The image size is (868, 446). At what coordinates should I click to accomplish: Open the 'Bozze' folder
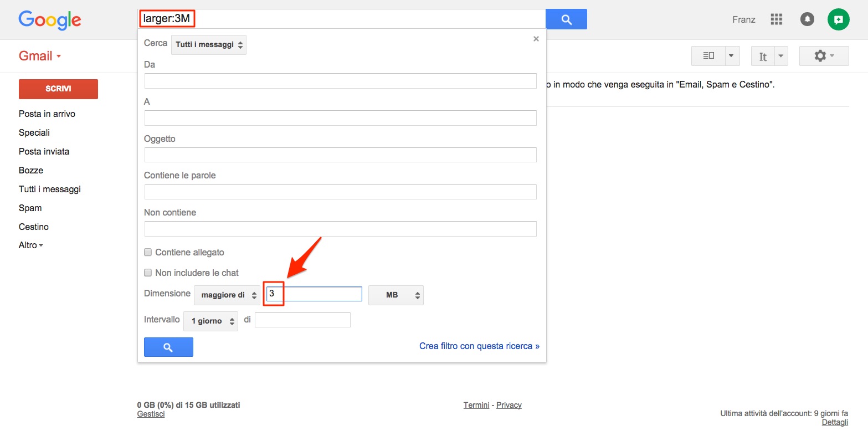pos(31,170)
